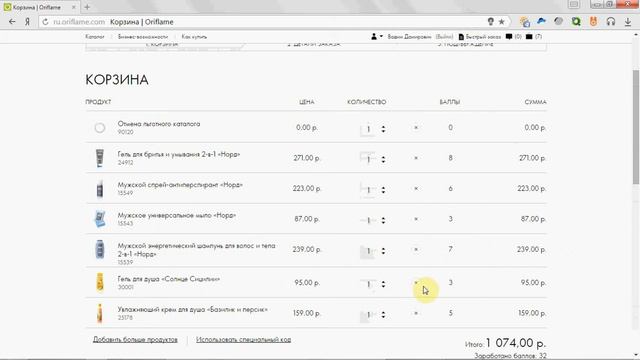The image size is (640, 360).
Task: Click the orange extension icon
Action: point(593,22)
